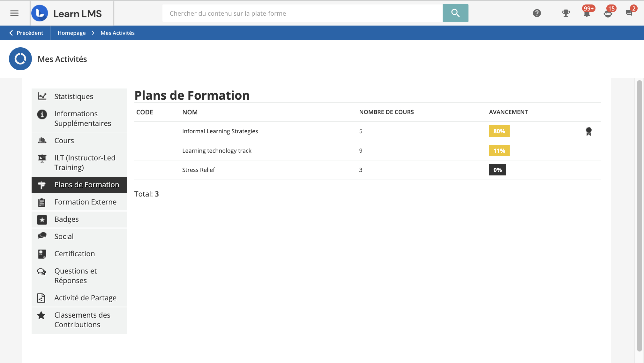Open the help question mark icon
Viewport: 644px width, 363px height.
[x=537, y=13]
